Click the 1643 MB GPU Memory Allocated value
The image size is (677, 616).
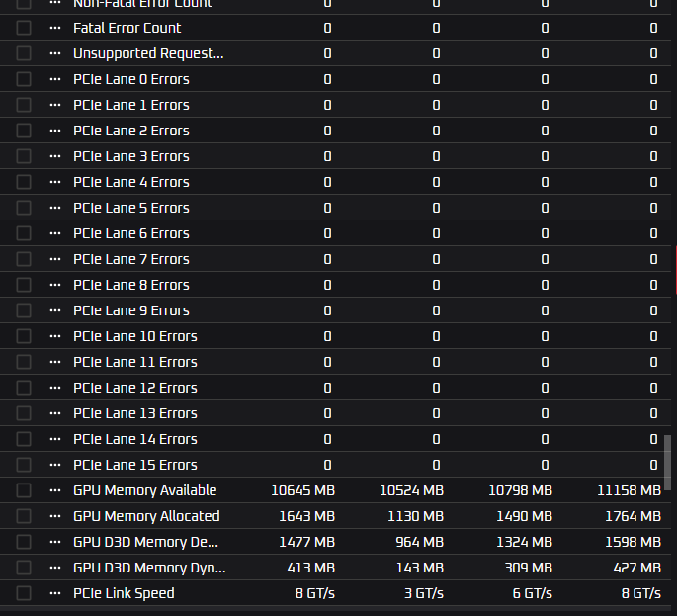[306, 516]
